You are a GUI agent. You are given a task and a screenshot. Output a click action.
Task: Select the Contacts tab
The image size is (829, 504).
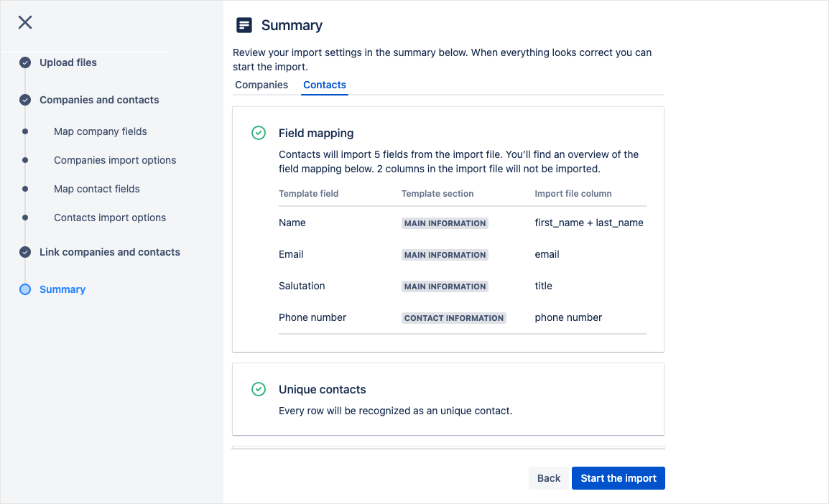[325, 85]
